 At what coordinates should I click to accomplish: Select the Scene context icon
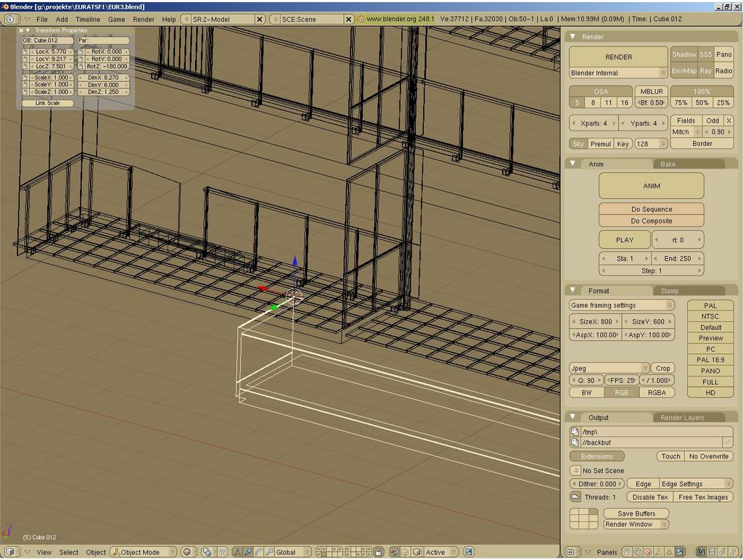pyautogui.click(x=680, y=552)
